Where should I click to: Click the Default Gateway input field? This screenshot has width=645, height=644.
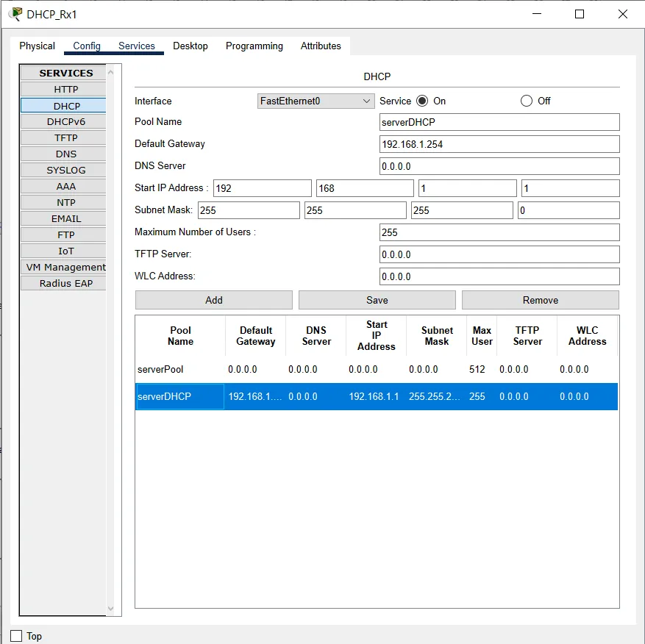(x=499, y=144)
